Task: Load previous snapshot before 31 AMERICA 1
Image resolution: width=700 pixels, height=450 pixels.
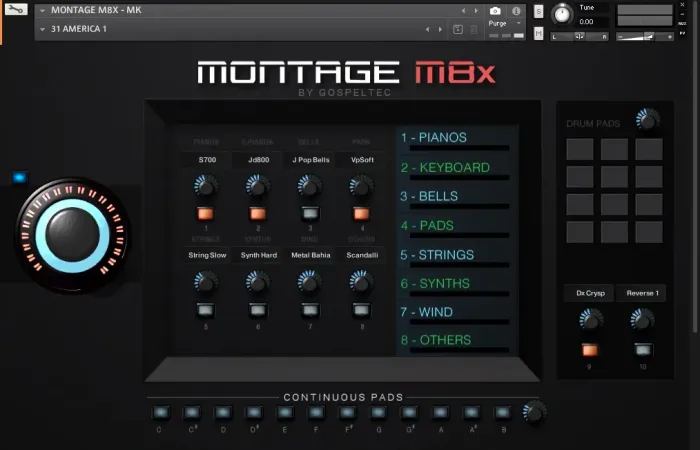Action: [428, 29]
